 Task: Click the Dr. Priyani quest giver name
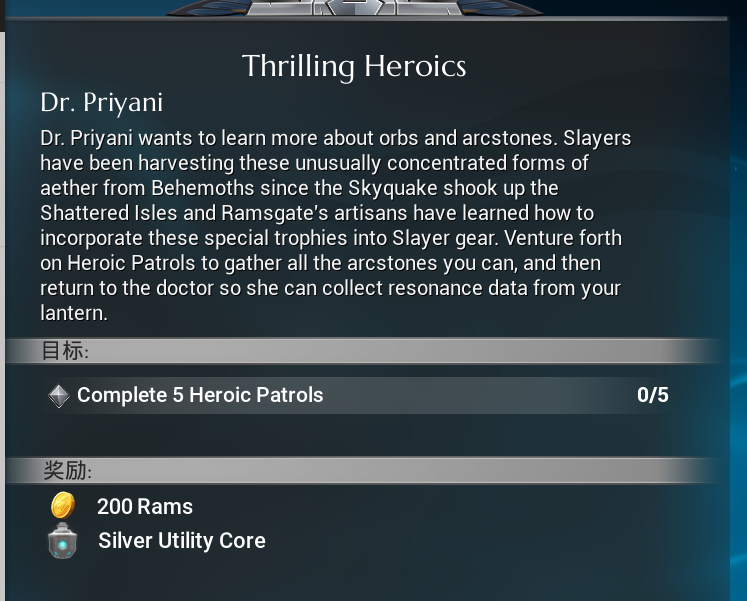[101, 103]
